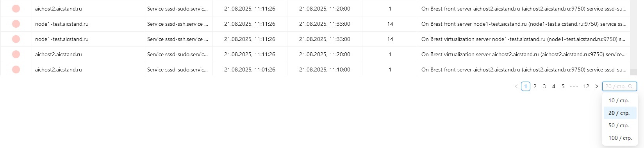Click the 21.08.2025, 11:01:26 start time cell
The height and width of the screenshot is (148, 644).
(250, 70)
